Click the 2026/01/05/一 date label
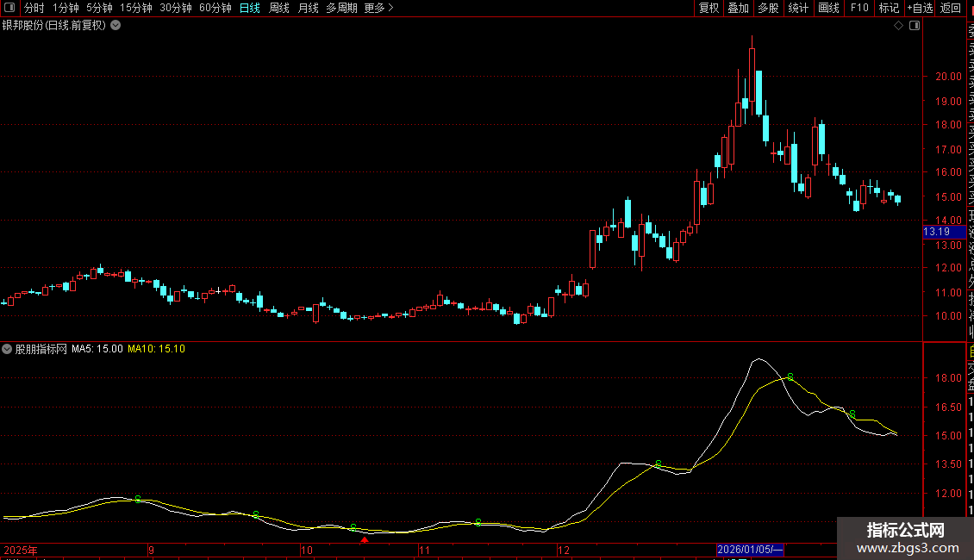This screenshot has height=560, width=974. [751, 550]
